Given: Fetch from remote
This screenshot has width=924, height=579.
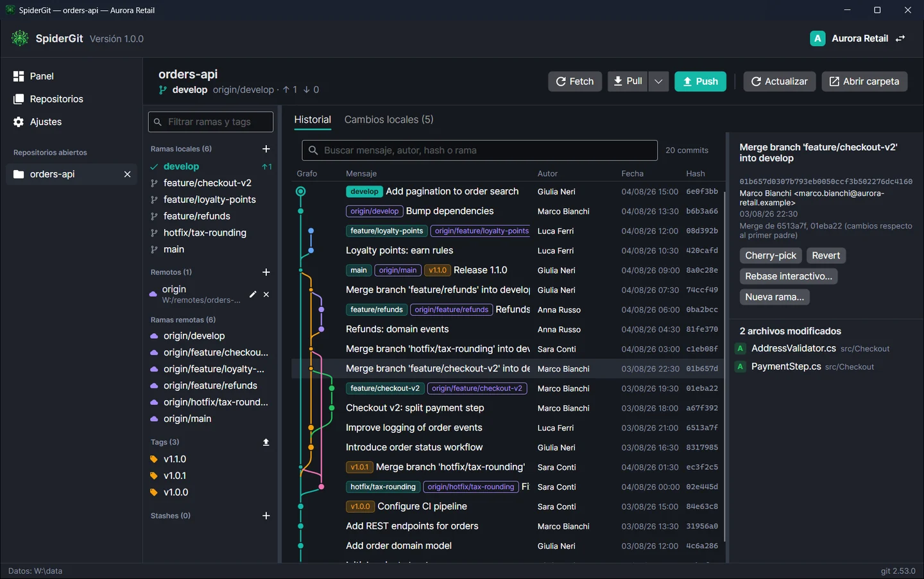Looking at the screenshot, I should pos(575,82).
